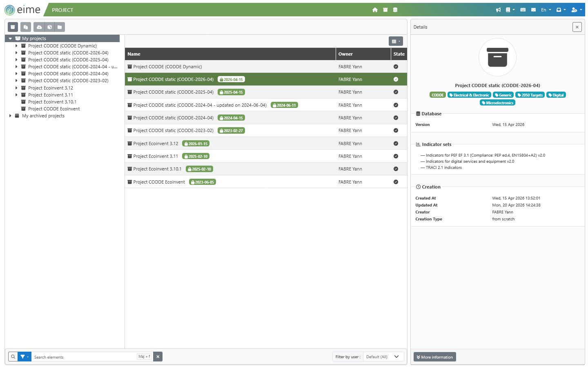Click the new project archive-box toolbar button
588x368 pixels.
13,27
